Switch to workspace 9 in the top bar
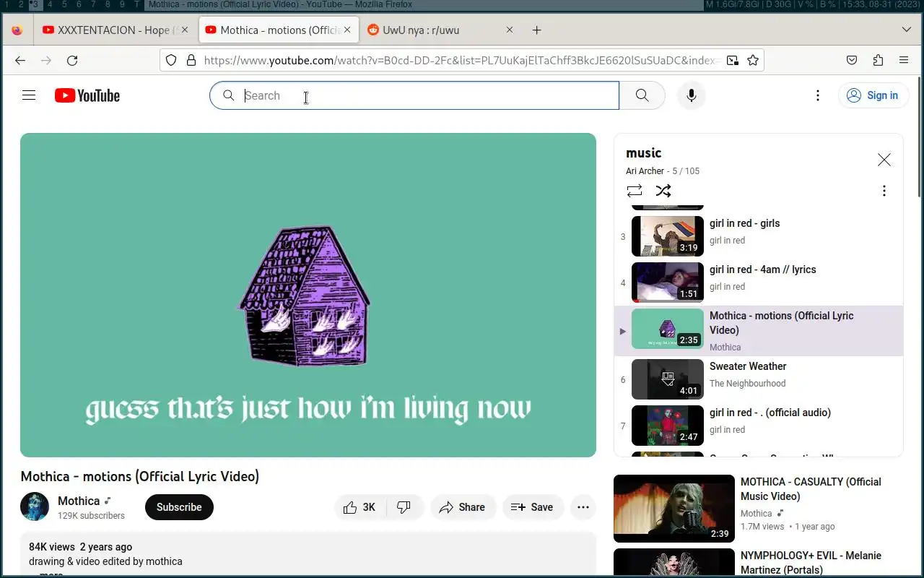The image size is (924, 578). [122, 4]
